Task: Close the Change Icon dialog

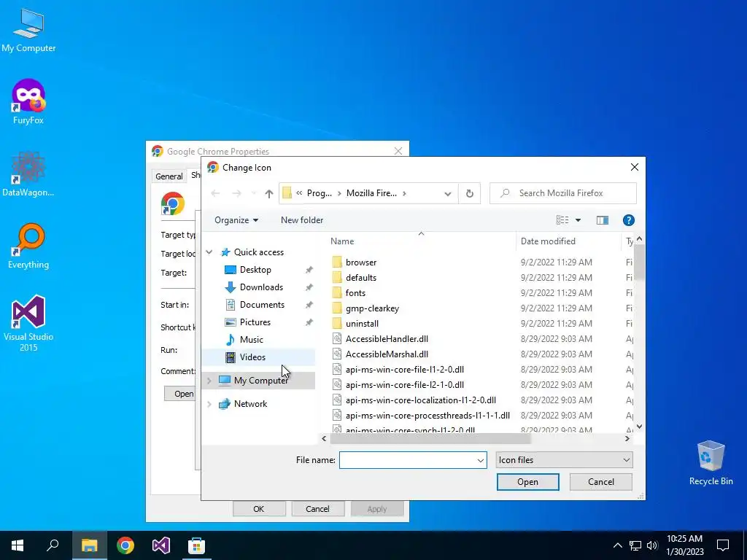Action: (x=635, y=167)
